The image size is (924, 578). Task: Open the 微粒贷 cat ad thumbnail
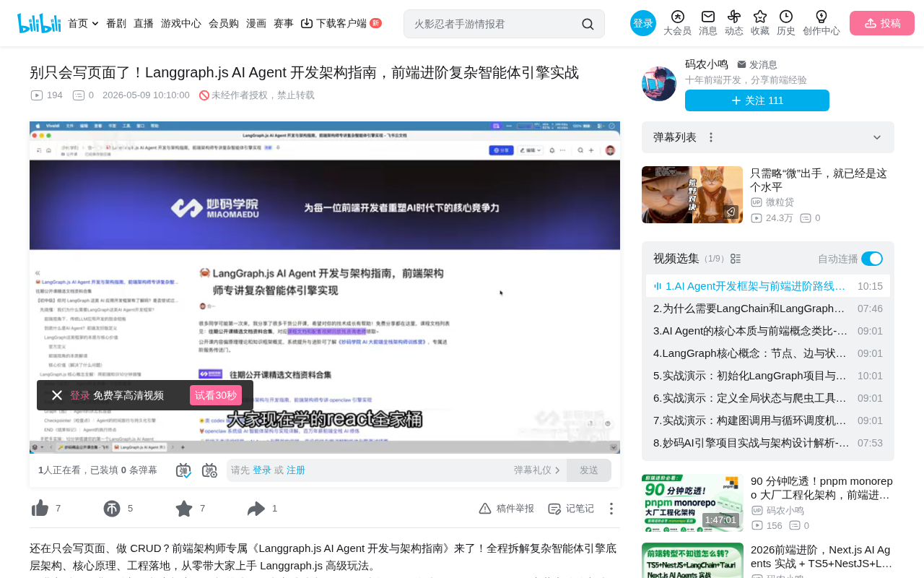click(692, 194)
